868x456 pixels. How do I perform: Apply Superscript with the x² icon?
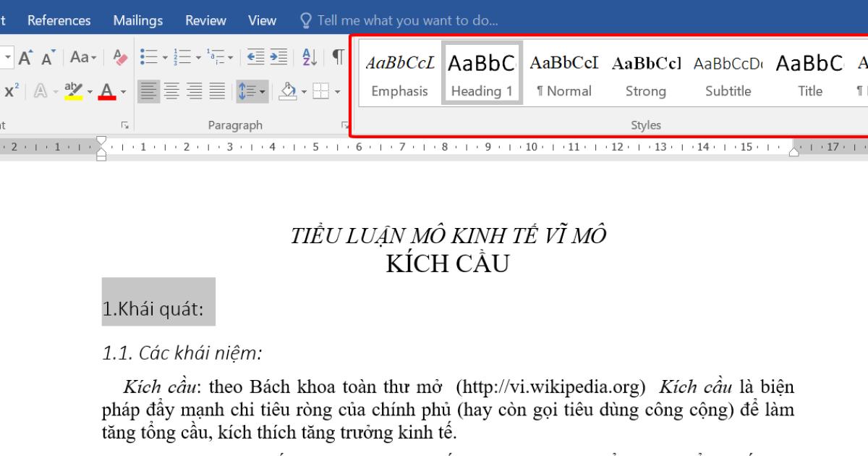click(x=10, y=90)
